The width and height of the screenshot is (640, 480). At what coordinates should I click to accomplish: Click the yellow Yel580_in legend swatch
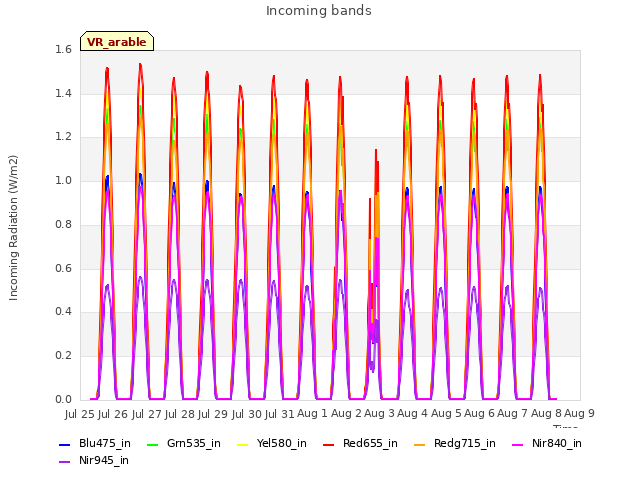point(242,444)
